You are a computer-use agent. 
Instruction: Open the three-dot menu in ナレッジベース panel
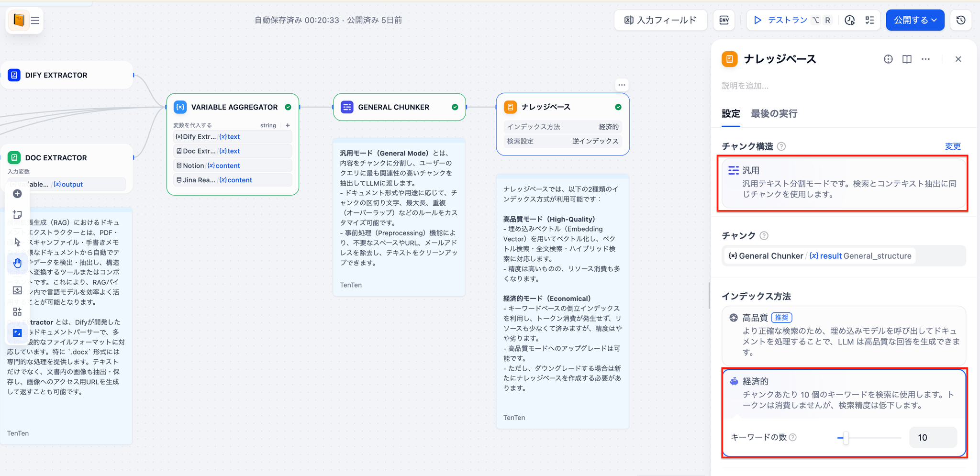pyautogui.click(x=926, y=59)
